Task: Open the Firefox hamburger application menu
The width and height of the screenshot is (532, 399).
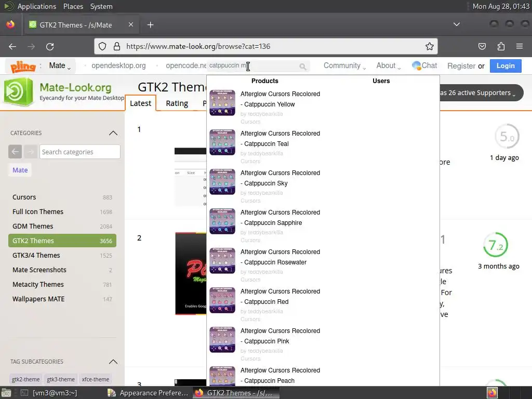Action: (520, 46)
